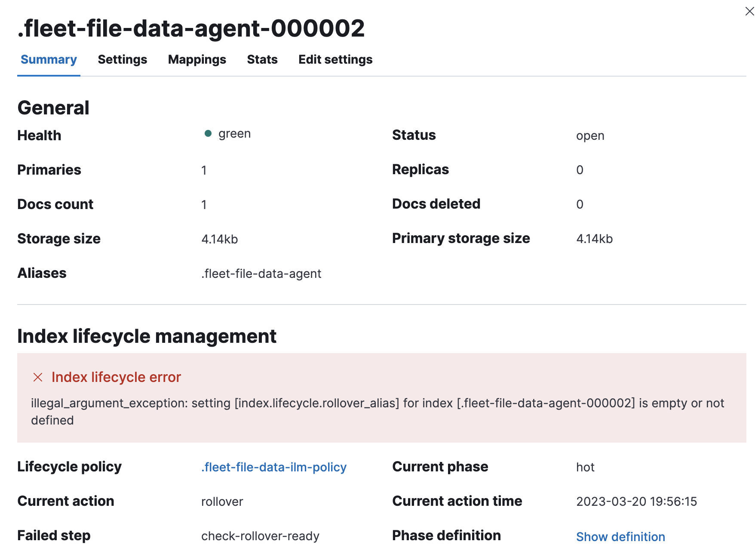Click the Current action value rollover
This screenshot has width=755, height=560.
222,501
